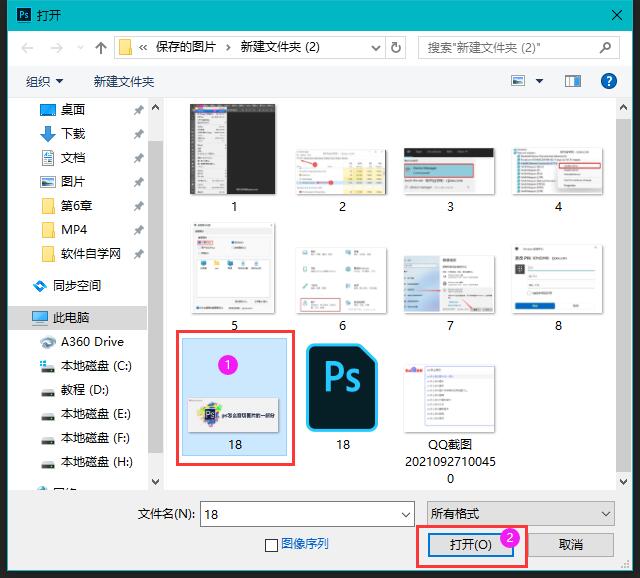Select QQ截图 20210927100450 file
The image size is (640, 578).
tap(449, 425)
